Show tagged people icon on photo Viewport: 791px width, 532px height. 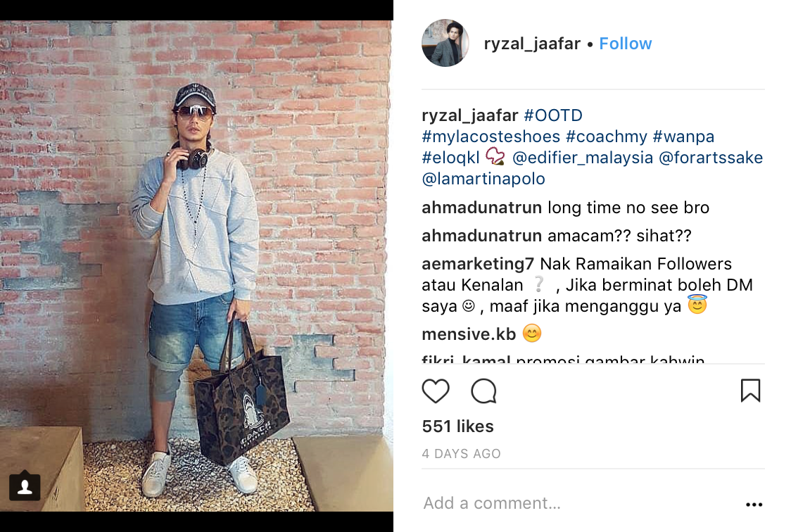click(x=25, y=486)
